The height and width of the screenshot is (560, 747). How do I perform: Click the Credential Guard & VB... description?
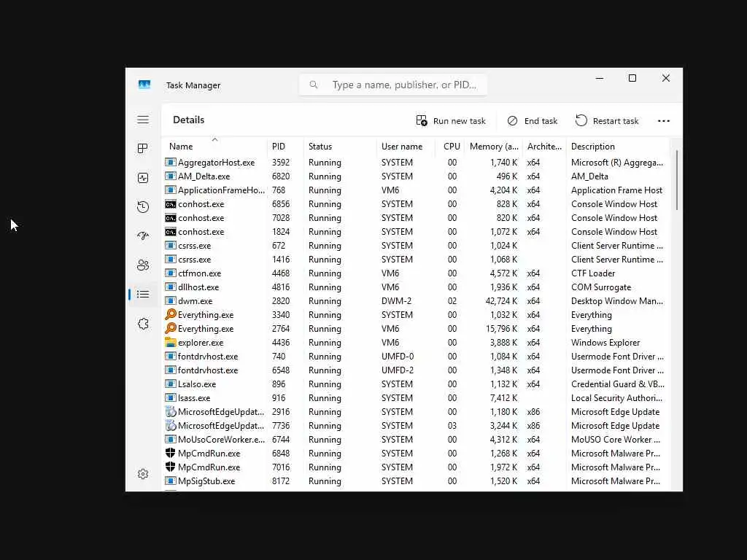[617, 384]
